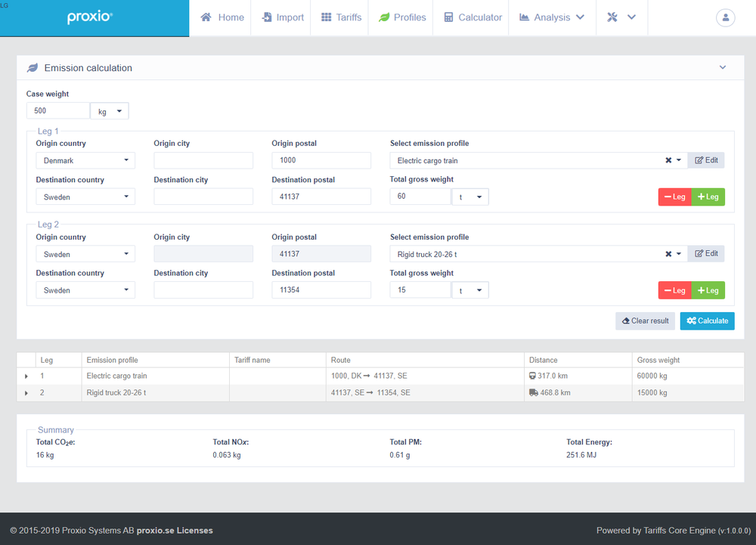
Task: Collapse the Emission calculation panel chevron
Action: (723, 67)
